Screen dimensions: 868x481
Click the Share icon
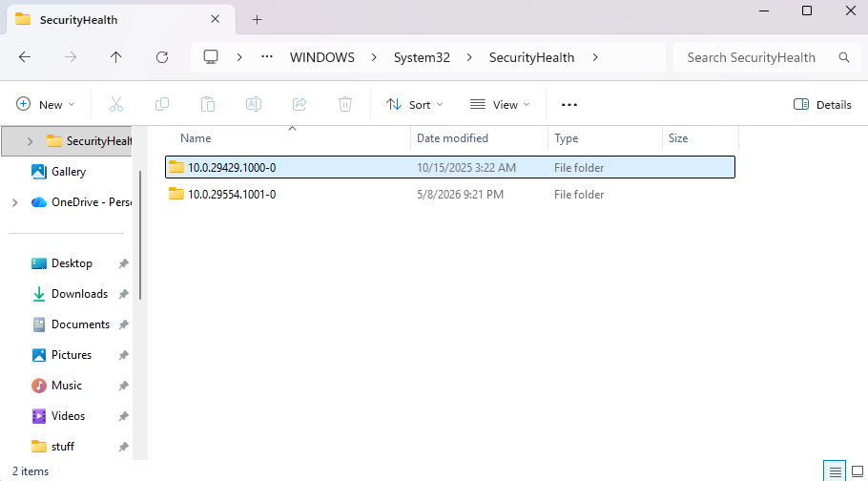tap(300, 104)
